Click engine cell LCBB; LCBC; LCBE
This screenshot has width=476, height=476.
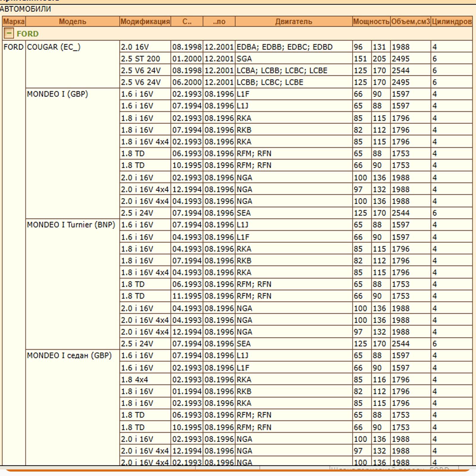click(294, 82)
